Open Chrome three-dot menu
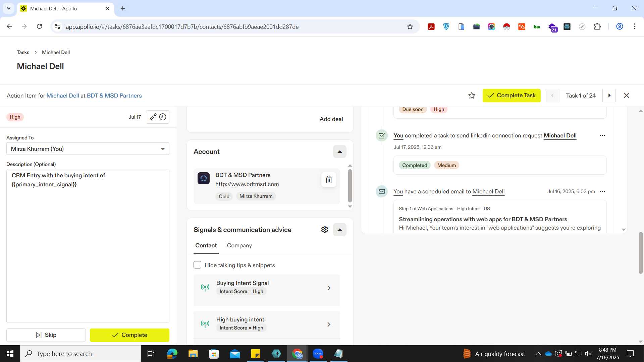Viewport: 644px width, 362px height. 635,26
